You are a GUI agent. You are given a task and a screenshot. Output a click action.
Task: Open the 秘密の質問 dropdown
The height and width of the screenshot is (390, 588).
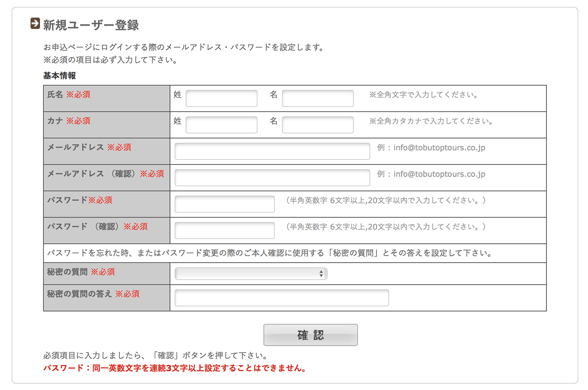pyautogui.click(x=251, y=274)
